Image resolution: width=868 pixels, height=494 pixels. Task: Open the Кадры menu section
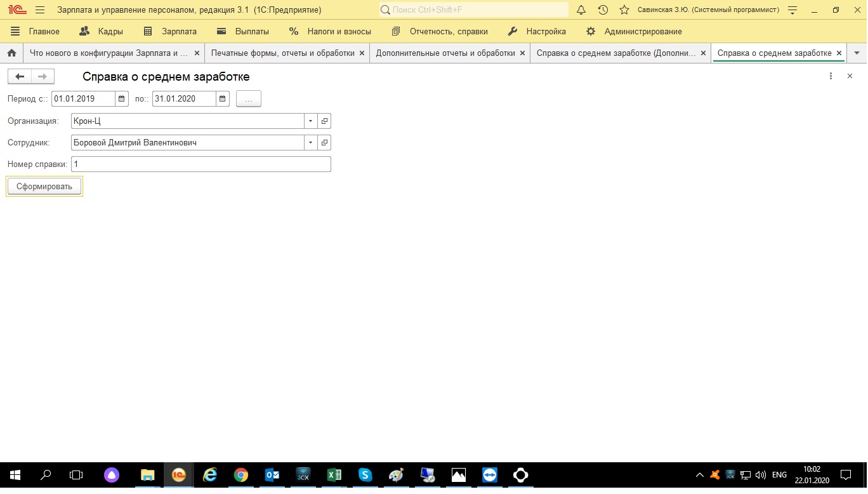pyautogui.click(x=102, y=31)
